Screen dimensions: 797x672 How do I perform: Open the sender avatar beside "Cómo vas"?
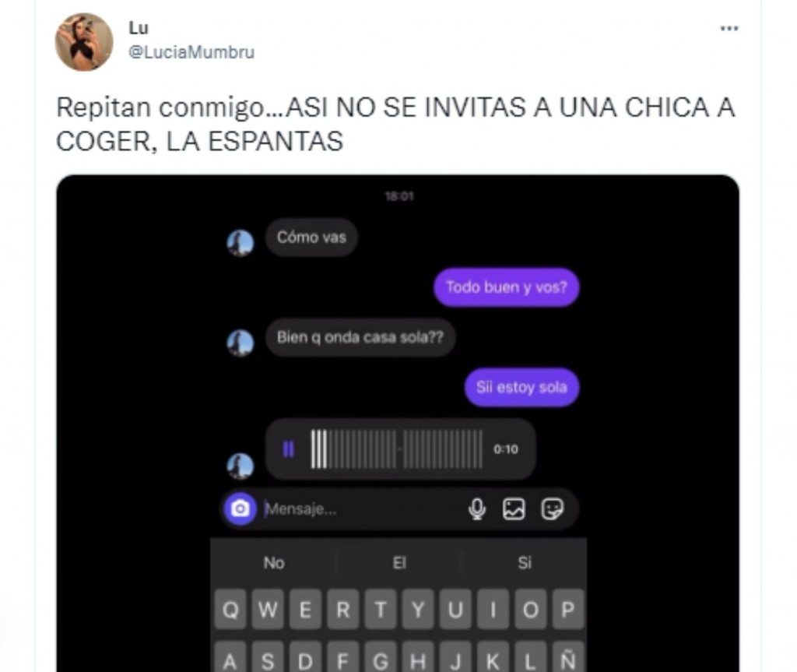(240, 243)
